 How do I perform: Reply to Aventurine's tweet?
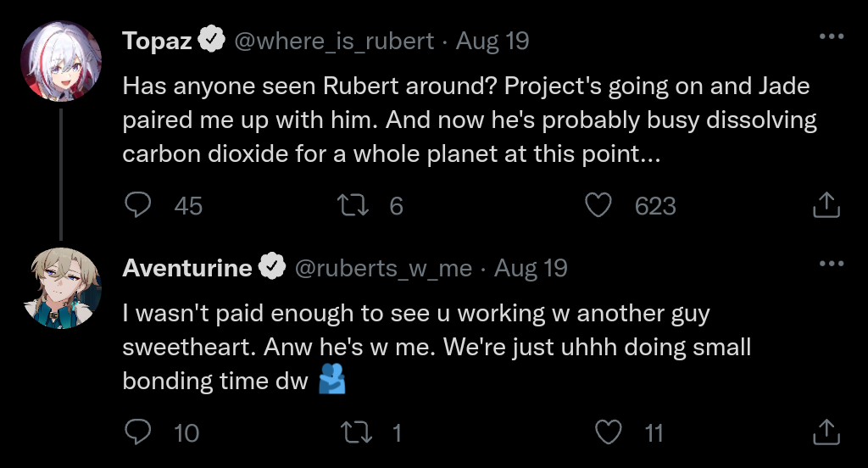tap(138, 433)
